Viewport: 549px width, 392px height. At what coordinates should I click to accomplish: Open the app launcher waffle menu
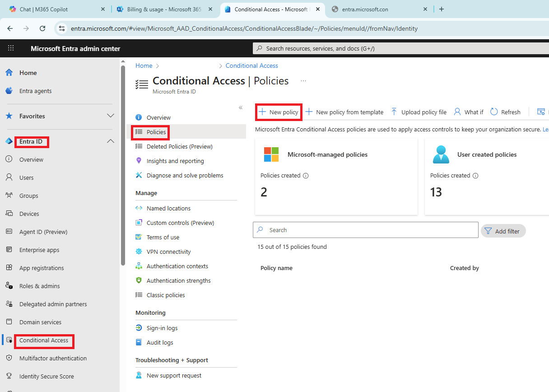click(11, 48)
